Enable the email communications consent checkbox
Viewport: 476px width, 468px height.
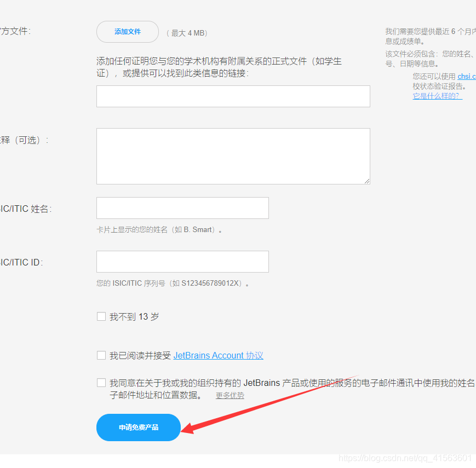tap(101, 382)
